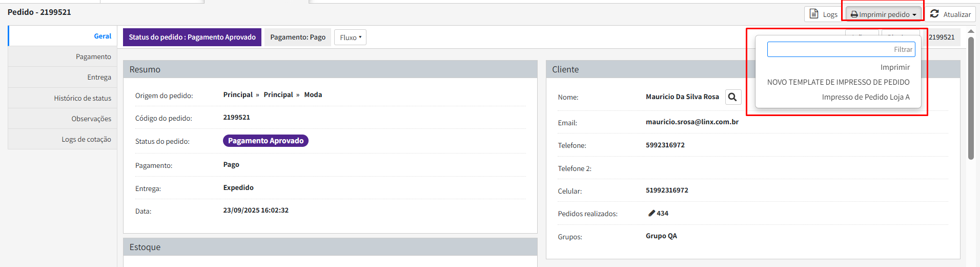Screen dimensions: 980x267
Task: Switch to the Geral tab
Action: 103,36
